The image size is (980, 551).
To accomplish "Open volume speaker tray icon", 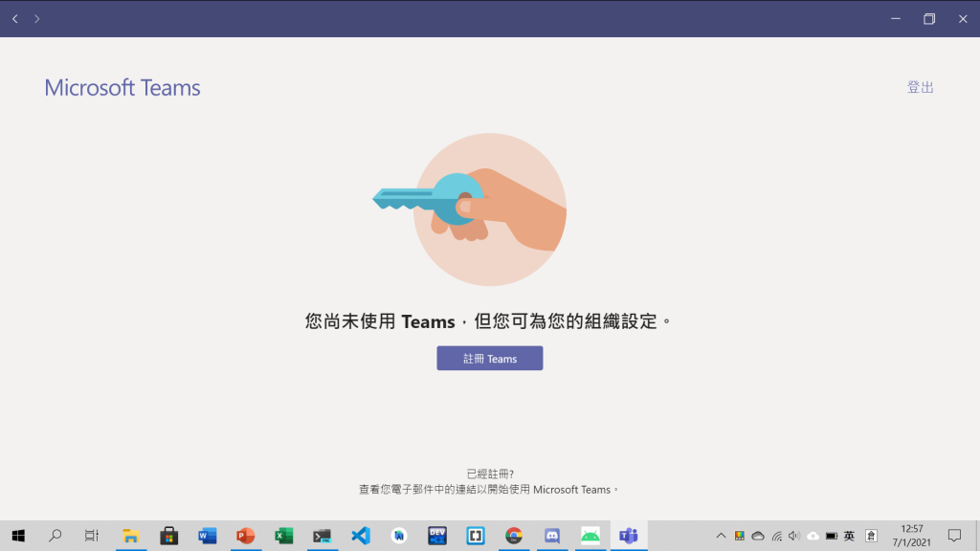I will point(794,536).
